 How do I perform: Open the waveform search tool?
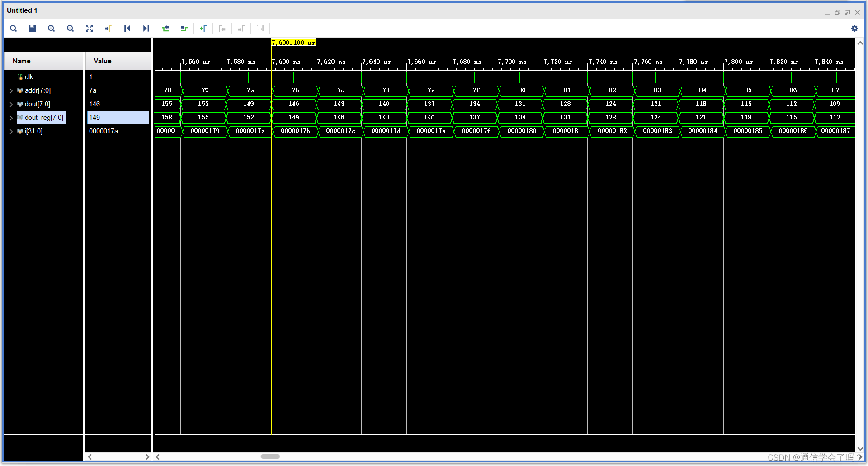coord(14,29)
